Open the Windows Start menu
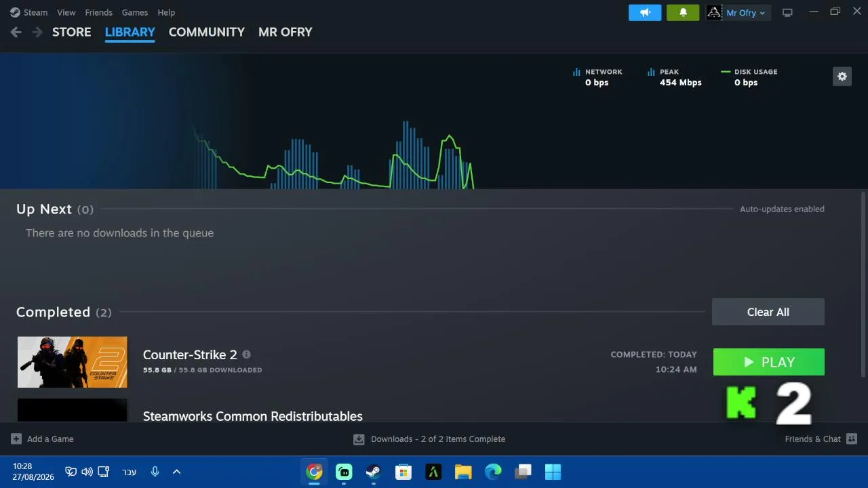 coord(553,472)
